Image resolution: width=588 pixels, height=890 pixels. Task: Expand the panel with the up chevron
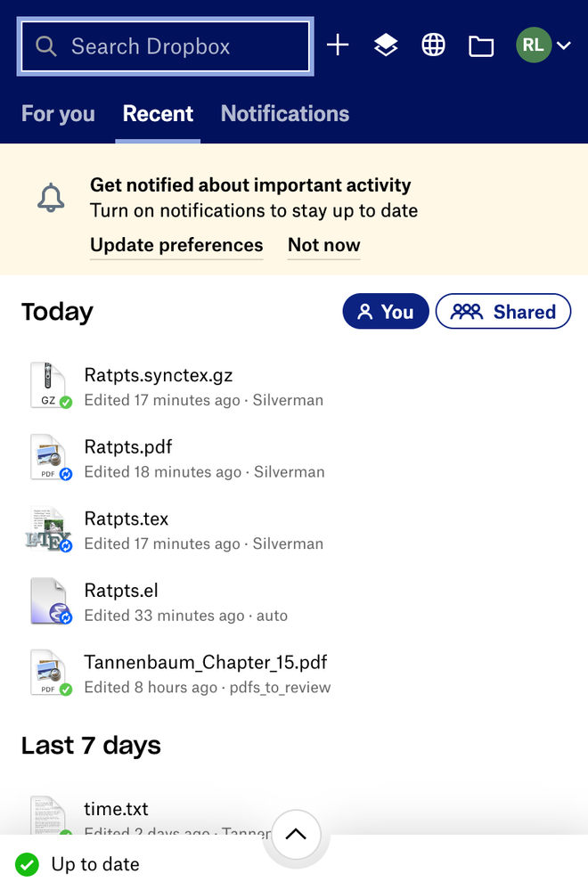(296, 835)
